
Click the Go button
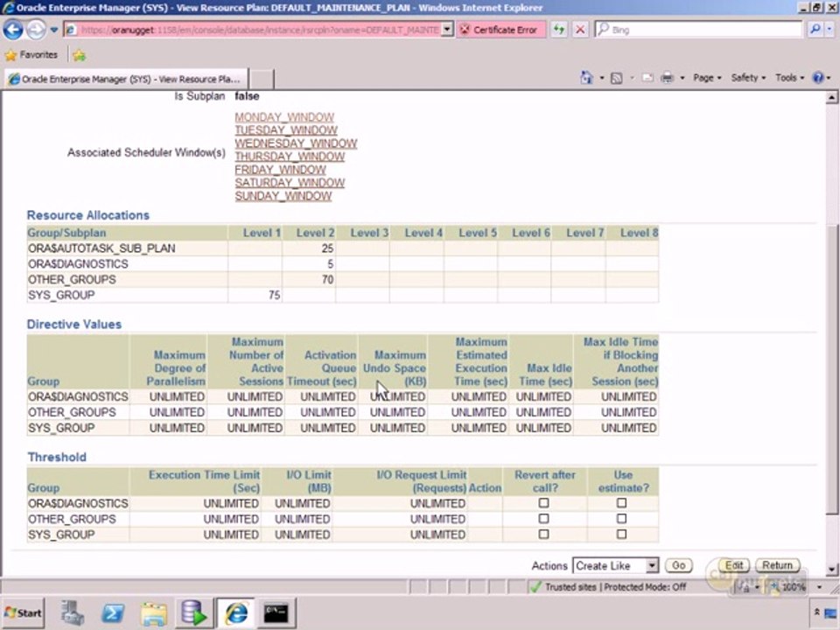[x=678, y=566]
